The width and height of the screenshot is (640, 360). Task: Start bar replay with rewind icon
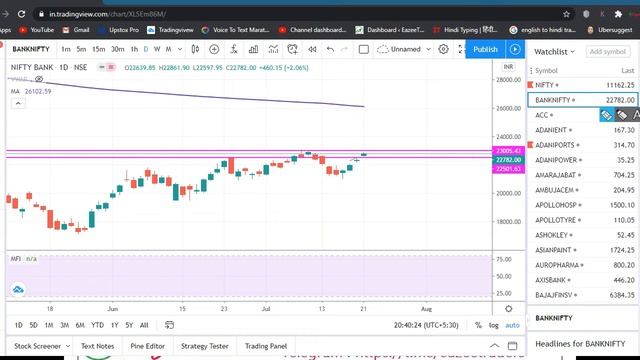click(x=312, y=49)
